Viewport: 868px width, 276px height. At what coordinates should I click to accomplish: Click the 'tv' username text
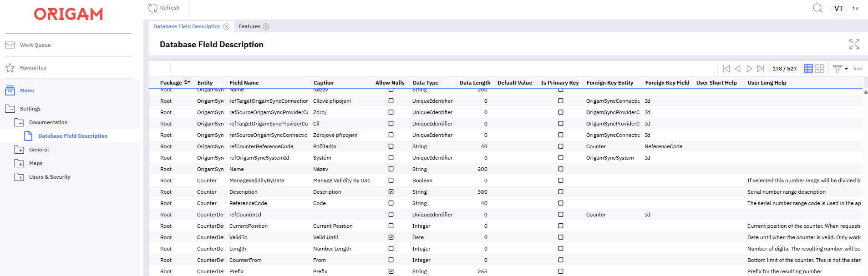(855, 8)
